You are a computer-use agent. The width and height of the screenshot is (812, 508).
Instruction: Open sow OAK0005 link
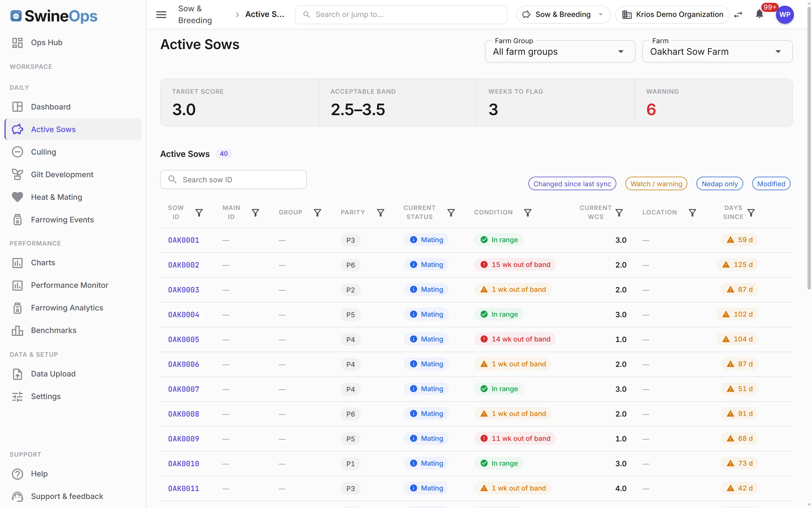click(184, 339)
